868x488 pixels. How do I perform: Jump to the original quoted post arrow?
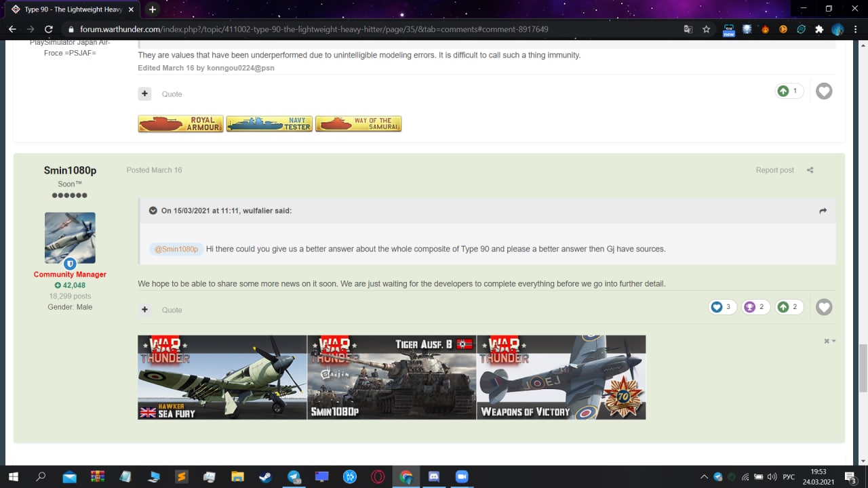823,211
